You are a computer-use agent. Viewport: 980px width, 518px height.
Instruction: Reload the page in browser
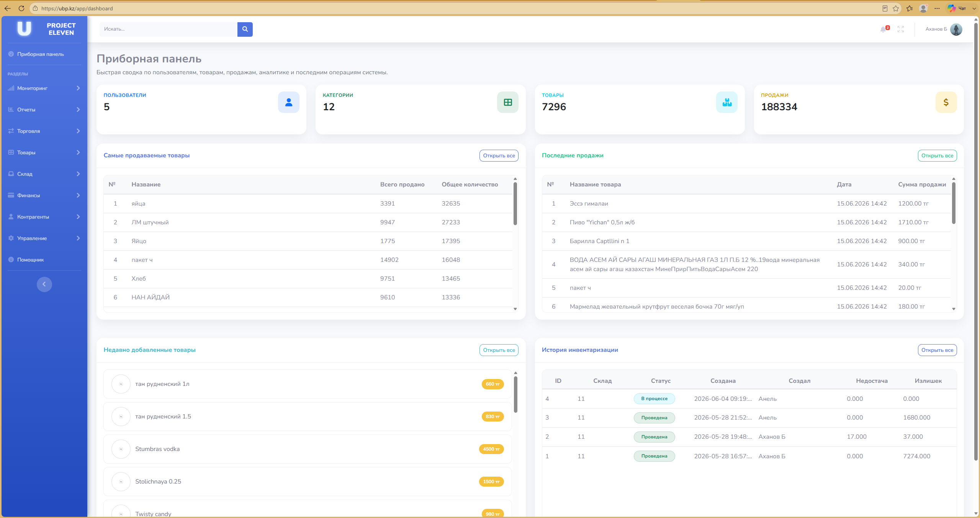point(21,8)
